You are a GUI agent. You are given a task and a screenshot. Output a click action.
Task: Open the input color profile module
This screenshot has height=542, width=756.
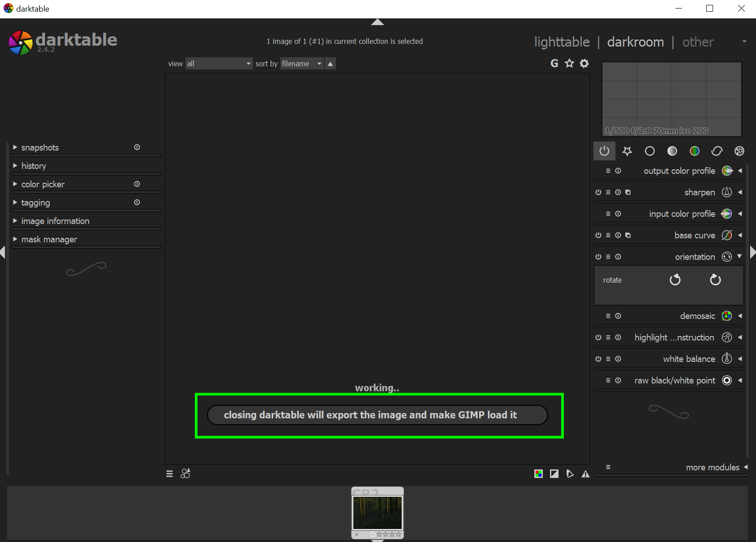coord(682,214)
